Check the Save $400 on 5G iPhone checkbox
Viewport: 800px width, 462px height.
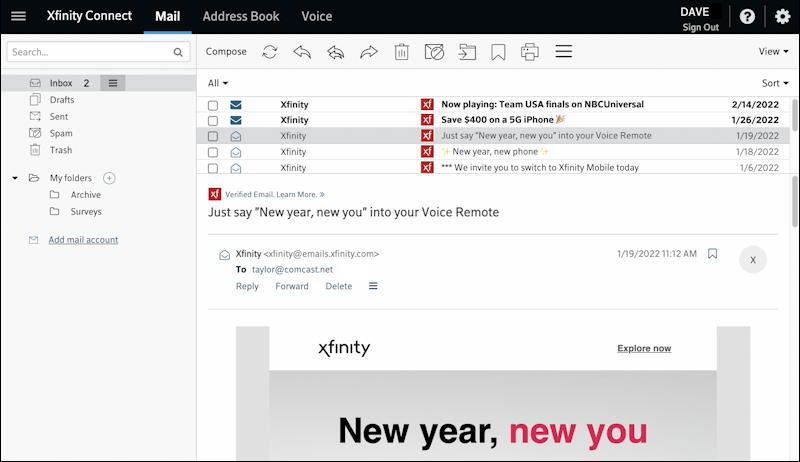[x=213, y=121]
